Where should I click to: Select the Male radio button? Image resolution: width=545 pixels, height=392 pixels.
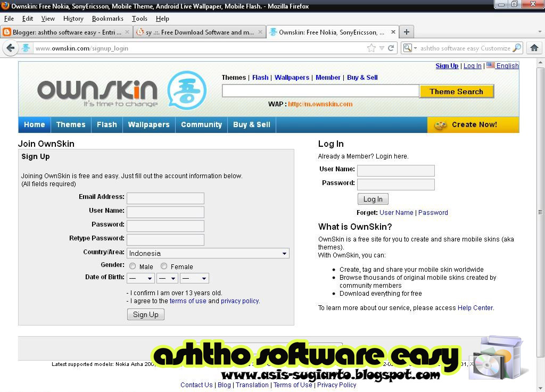pos(132,266)
